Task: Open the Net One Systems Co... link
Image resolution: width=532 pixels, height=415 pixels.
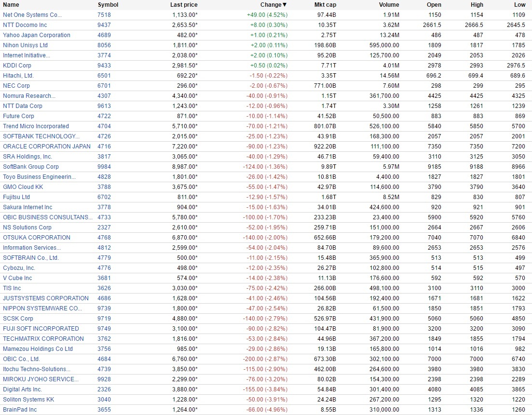Action: (32, 15)
